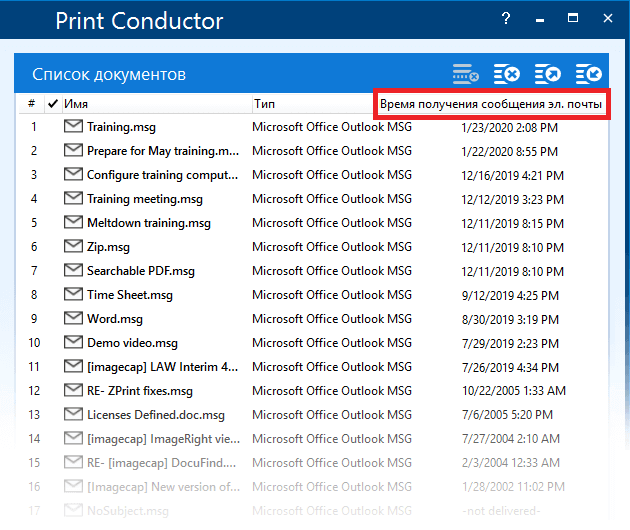This screenshot has width=630, height=530.
Task: Click the date 1/22/2020 8:55 PM
Action: [x=509, y=151]
